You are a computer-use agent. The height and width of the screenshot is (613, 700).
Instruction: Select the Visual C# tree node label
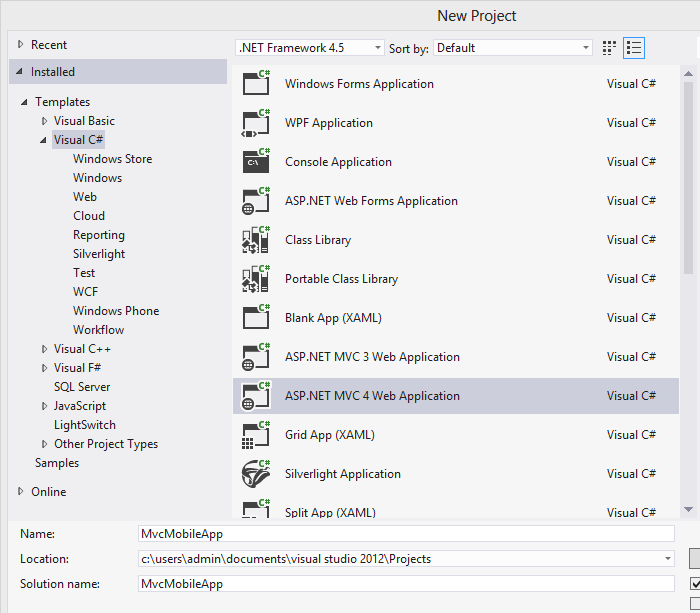tap(78, 140)
